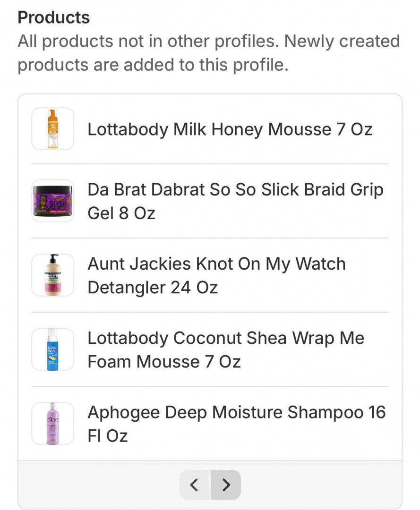
Task: Select 'Da Brat Dabrat So So Slick Braid Grip' title
Action: pyautogui.click(x=235, y=190)
